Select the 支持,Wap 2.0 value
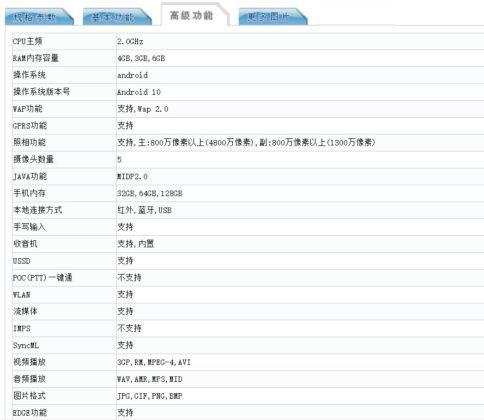The image size is (484, 420). pos(143,109)
